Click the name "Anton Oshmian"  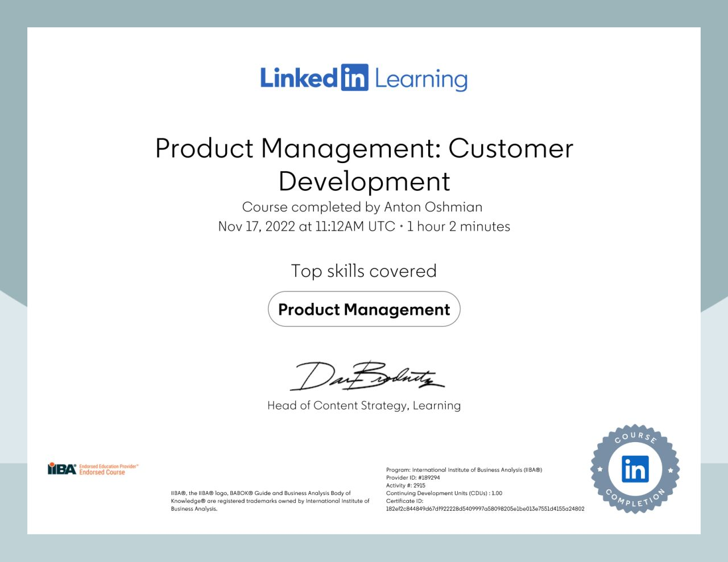pos(433,207)
